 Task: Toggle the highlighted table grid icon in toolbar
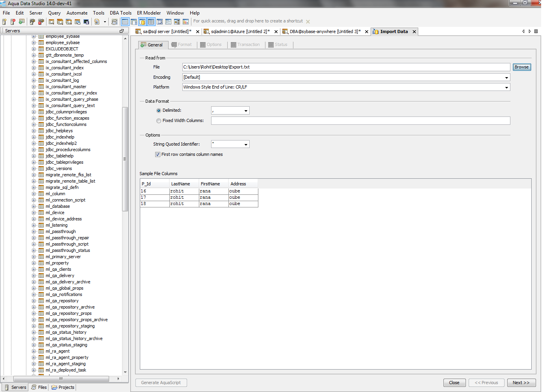click(151, 22)
